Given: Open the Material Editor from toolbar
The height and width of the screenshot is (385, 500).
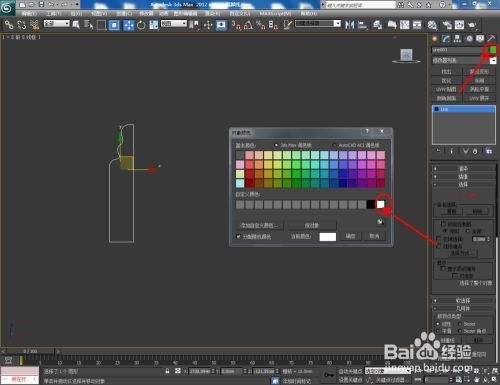Looking at the screenshot, I should pos(432,25).
